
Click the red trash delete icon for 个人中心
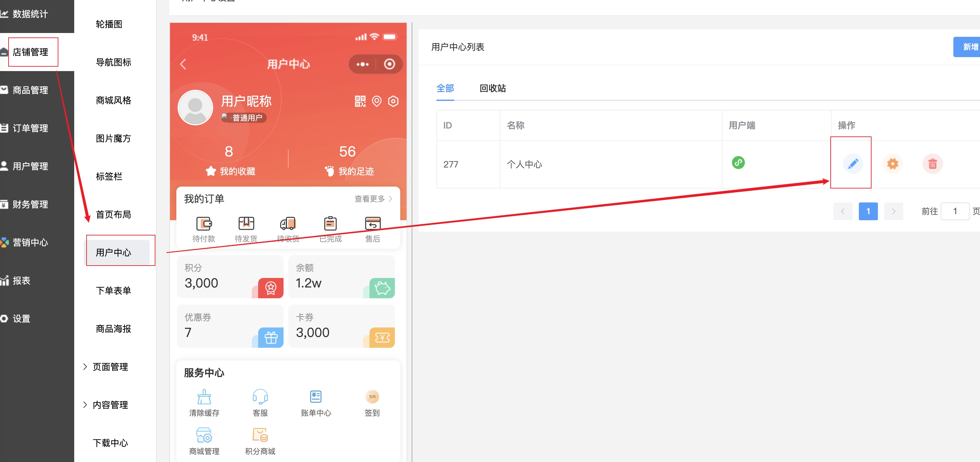pyautogui.click(x=932, y=164)
